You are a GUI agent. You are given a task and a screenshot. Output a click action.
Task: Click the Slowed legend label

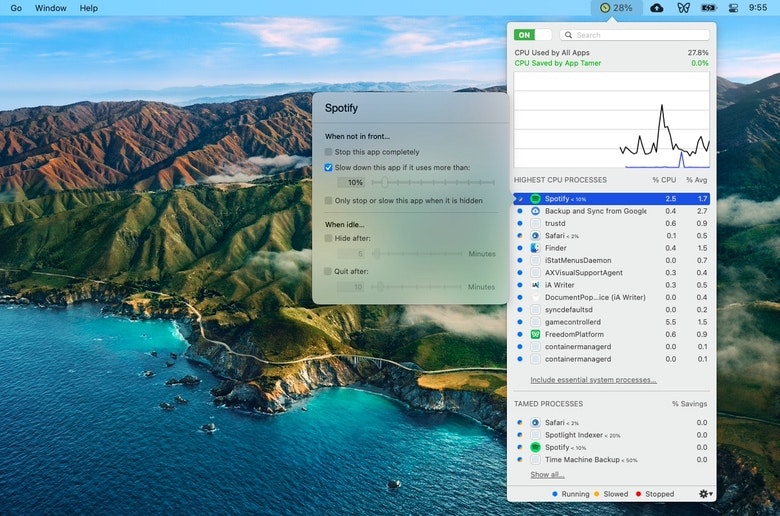pyautogui.click(x=616, y=494)
